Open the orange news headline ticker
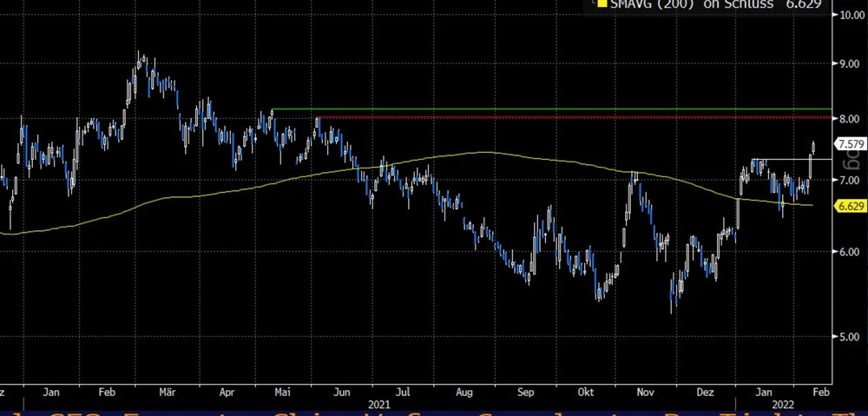The width and height of the screenshot is (868, 416). (x=434, y=413)
